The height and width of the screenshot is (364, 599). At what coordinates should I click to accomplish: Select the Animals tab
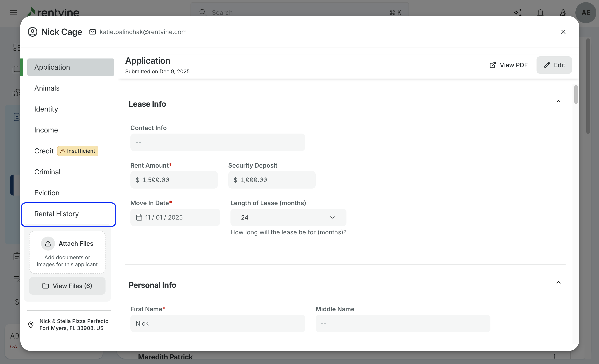click(x=47, y=88)
